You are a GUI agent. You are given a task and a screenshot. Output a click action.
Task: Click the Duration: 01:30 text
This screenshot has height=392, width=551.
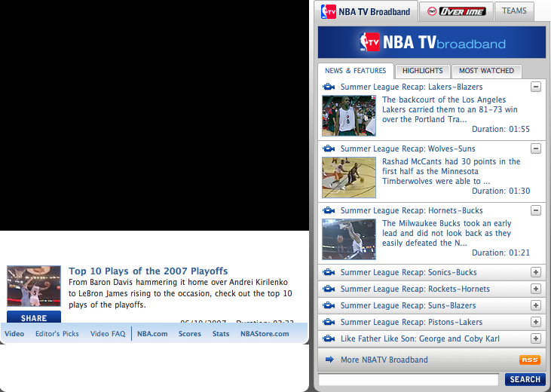[500, 191]
